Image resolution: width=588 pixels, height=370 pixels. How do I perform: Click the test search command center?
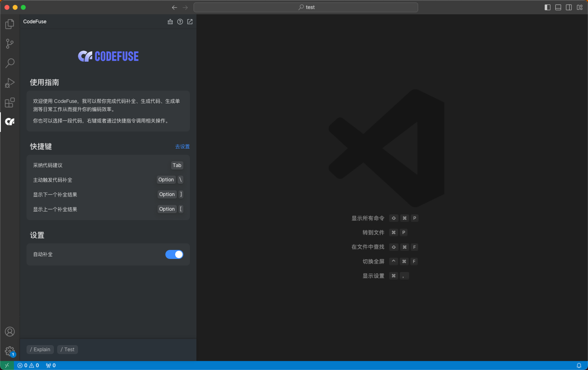point(306,7)
